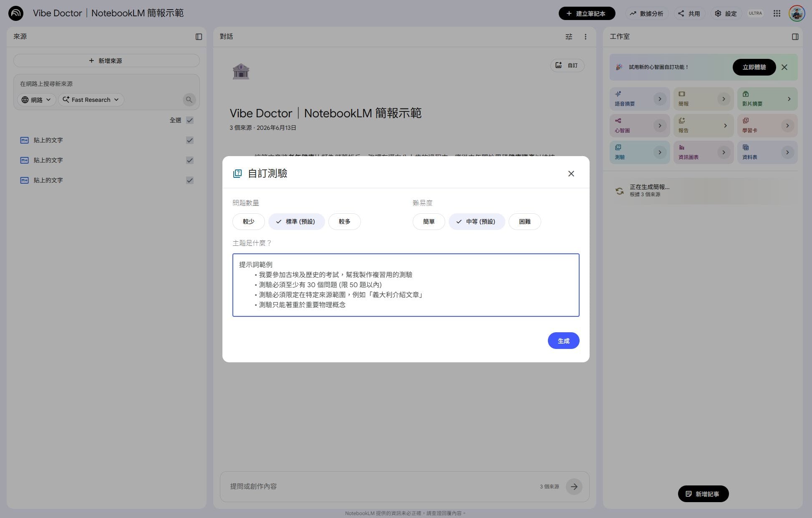Select 較少 for question count
Screen dimensions: 812x518
click(249, 222)
